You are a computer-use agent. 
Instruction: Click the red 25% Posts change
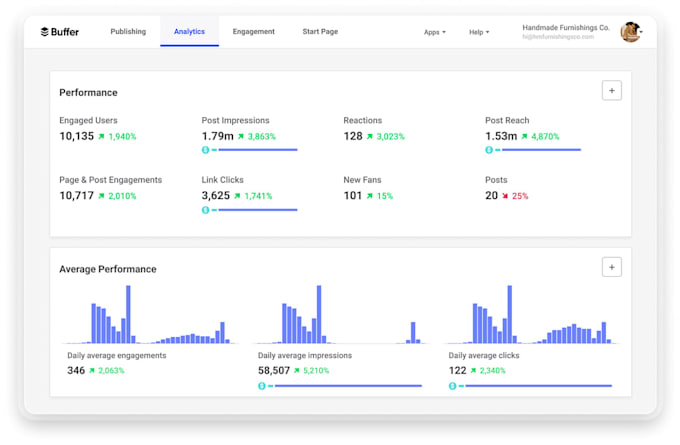coord(520,196)
